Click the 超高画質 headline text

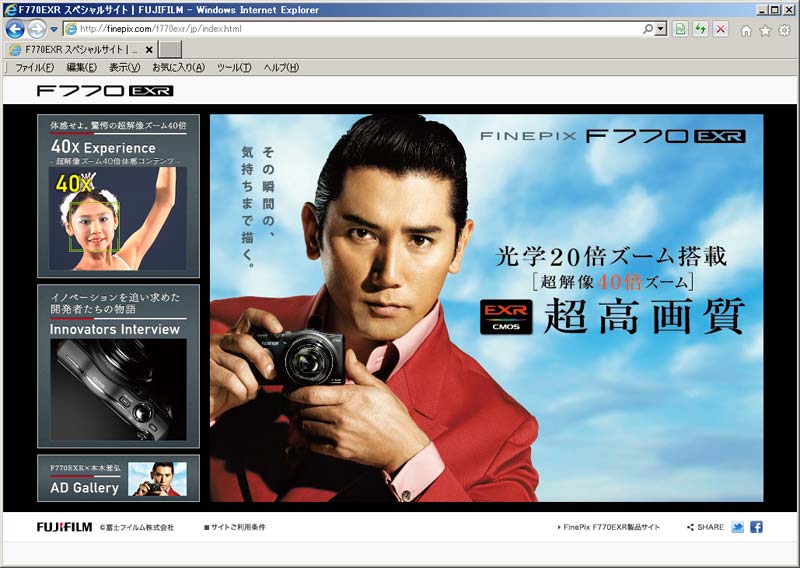point(644,316)
